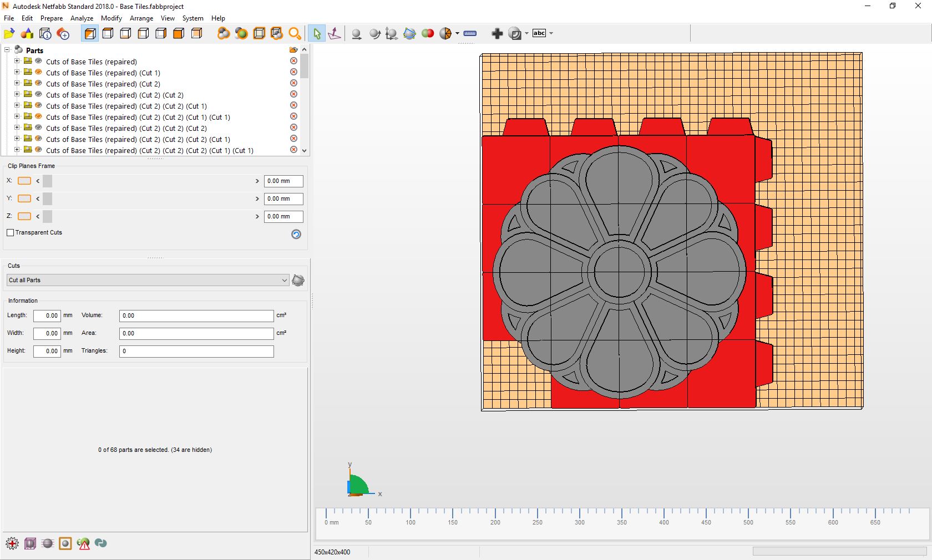Expand the first 'Cuts of Base Tiles (repaired)' item
This screenshot has height=560, width=932.
(x=17, y=61)
